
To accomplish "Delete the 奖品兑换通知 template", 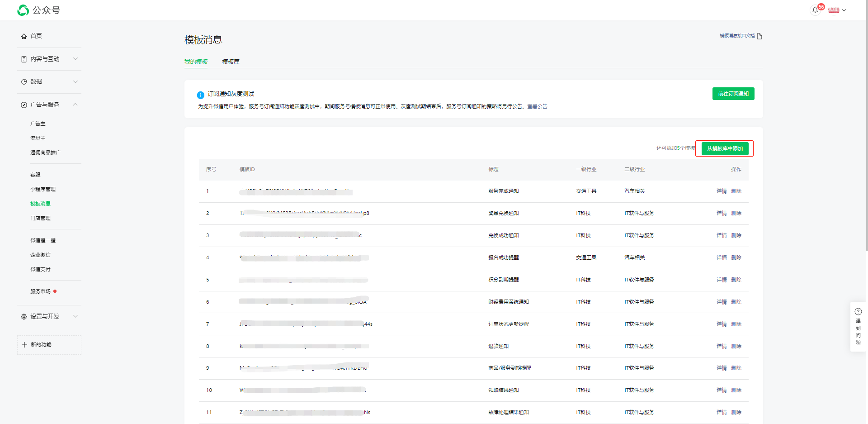I will (x=736, y=213).
